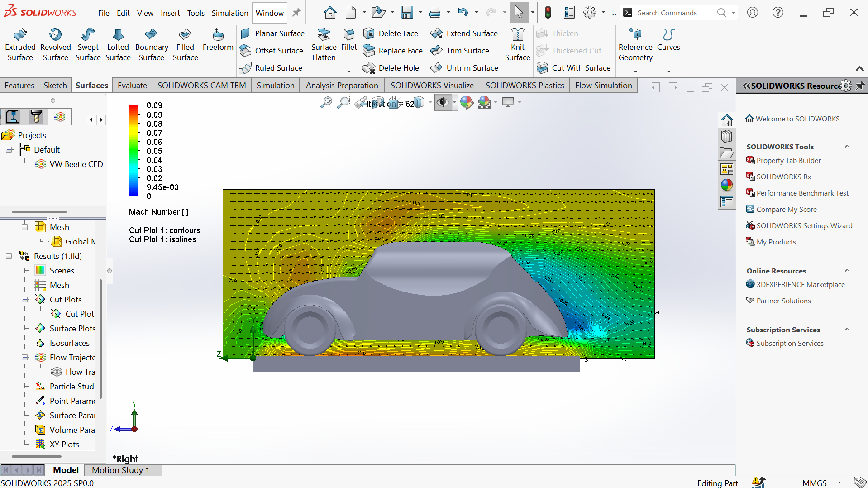Viewport: 868px width, 488px height.
Task: Pin the SOLIDWORKS Resources task pane
Action: (860, 86)
